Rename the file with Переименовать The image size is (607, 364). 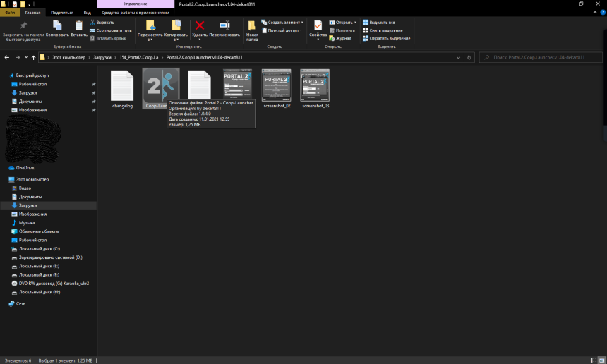click(224, 29)
